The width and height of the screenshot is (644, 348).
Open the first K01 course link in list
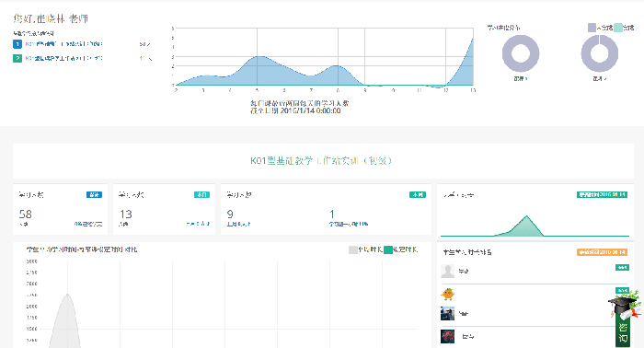pyautogui.click(x=64, y=44)
